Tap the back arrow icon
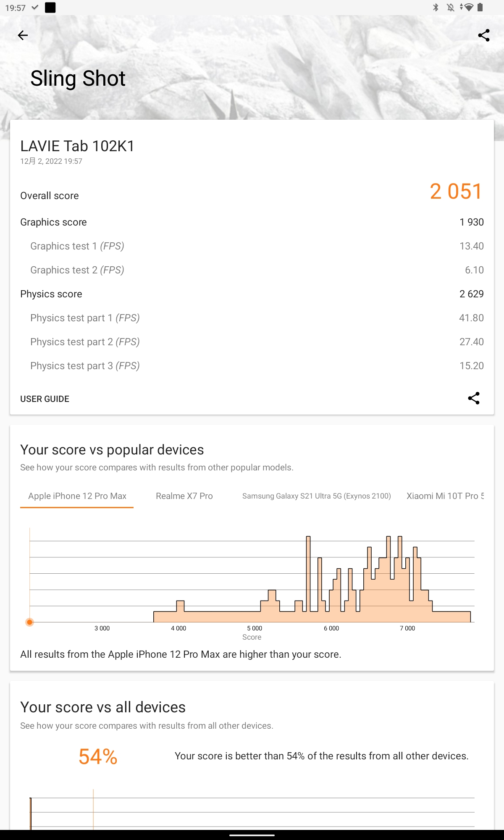The image size is (504, 840). click(23, 35)
